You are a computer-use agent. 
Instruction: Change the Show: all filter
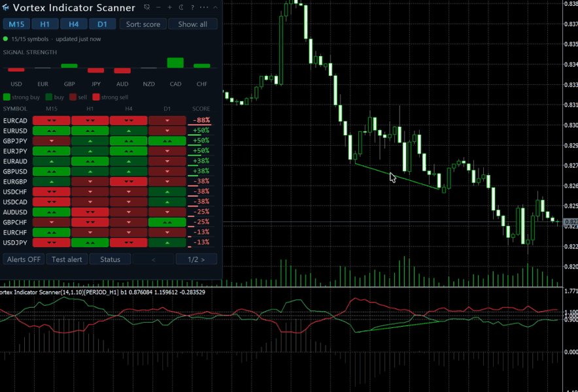tap(193, 24)
